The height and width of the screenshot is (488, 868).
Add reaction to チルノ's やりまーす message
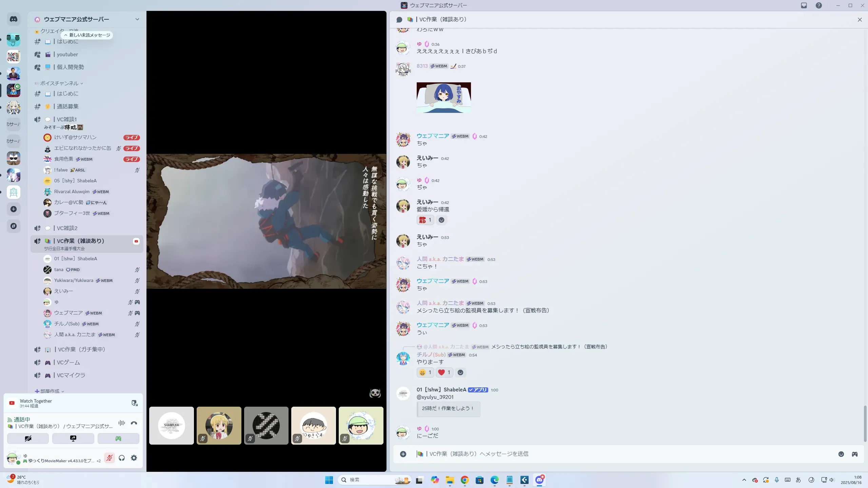pos(460,372)
